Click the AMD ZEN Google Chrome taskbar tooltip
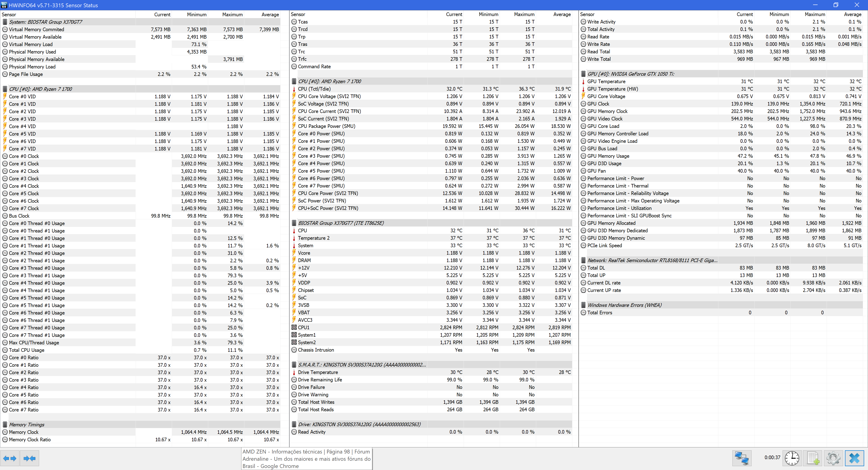 click(x=307, y=459)
